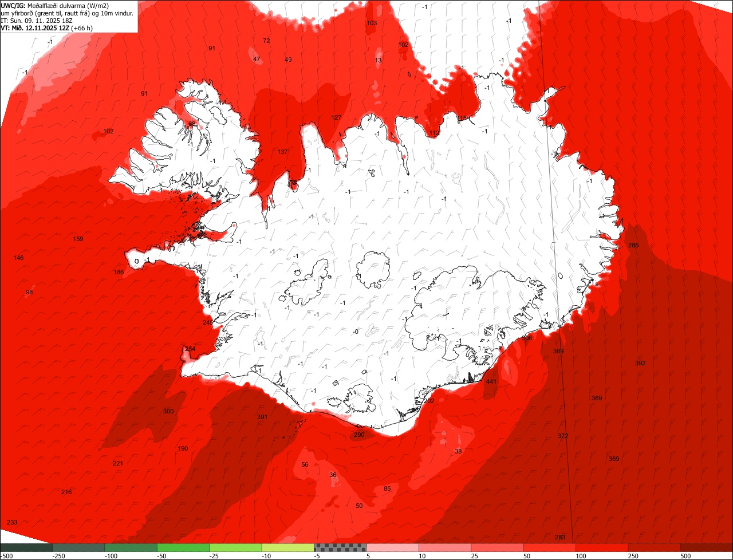The width and height of the screenshot is (733, 560).
Task: Click the map value 233 in the bottom-left corner
Action: tap(12, 522)
